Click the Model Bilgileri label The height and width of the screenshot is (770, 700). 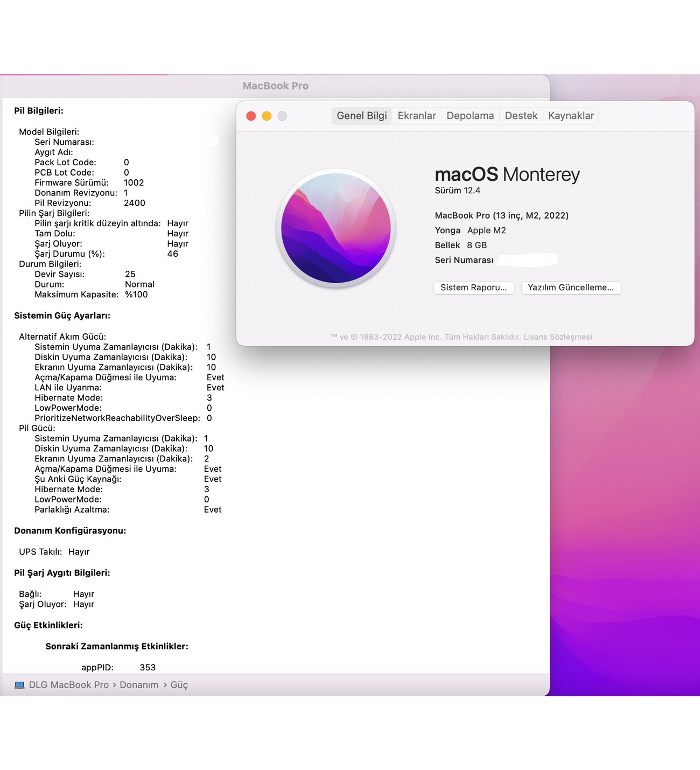(x=49, y=132)
